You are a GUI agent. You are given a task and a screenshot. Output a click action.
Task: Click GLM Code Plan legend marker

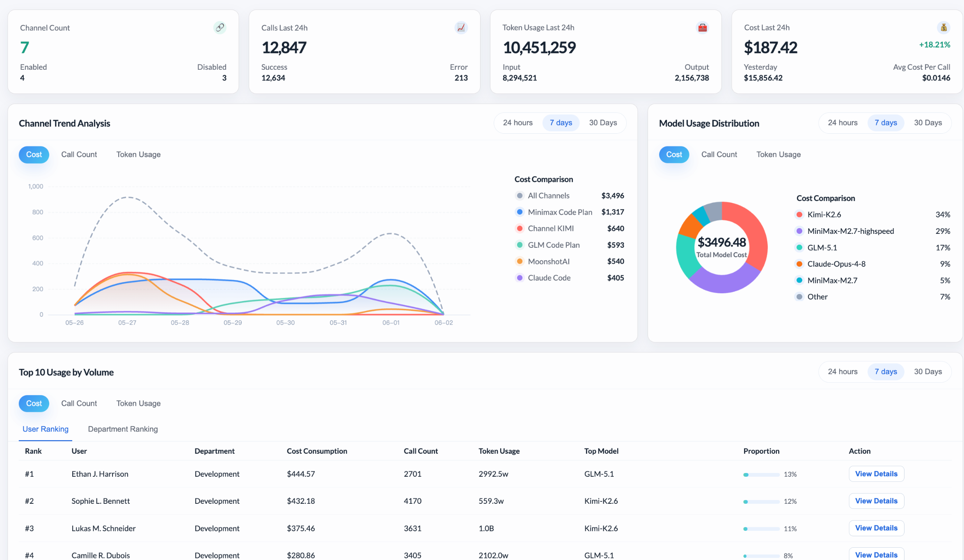click(x=520, y=245)
